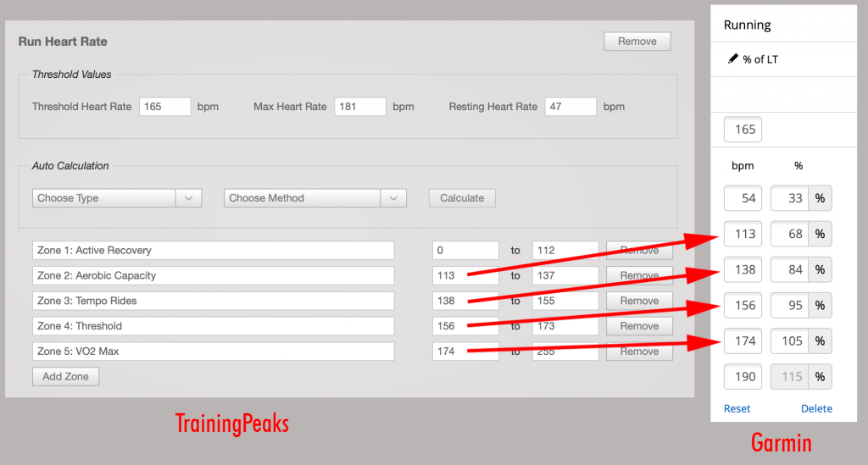Click Garmin percent field showing 33
Viewport: 868px width, 465px height.
pos(789,198)
